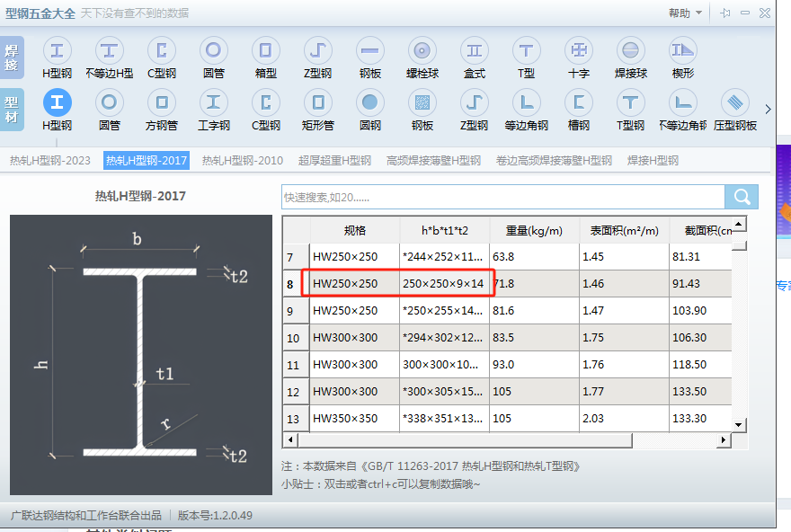Open 热轧H型钢-2010 tab
The image size is (791, 532).
[x=243, y=160]
